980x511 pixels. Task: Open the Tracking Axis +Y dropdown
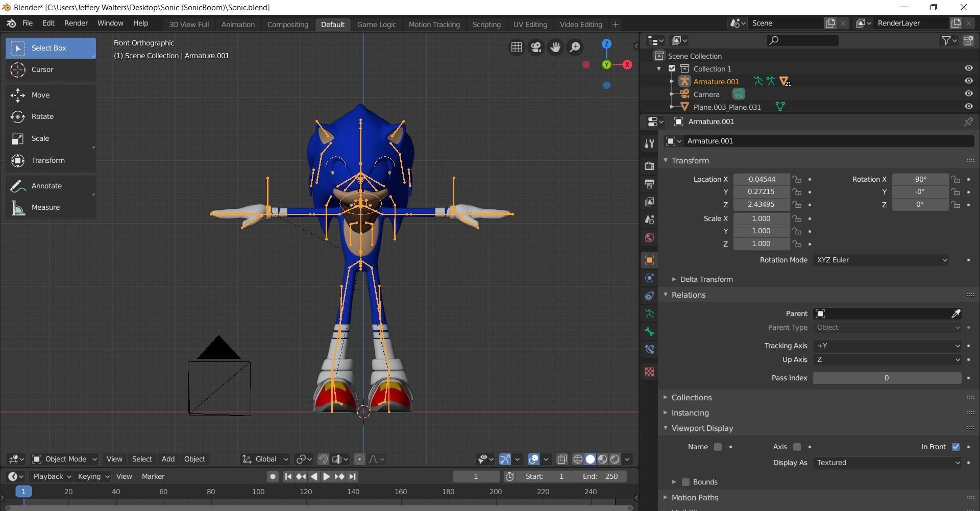pos(887,346)
